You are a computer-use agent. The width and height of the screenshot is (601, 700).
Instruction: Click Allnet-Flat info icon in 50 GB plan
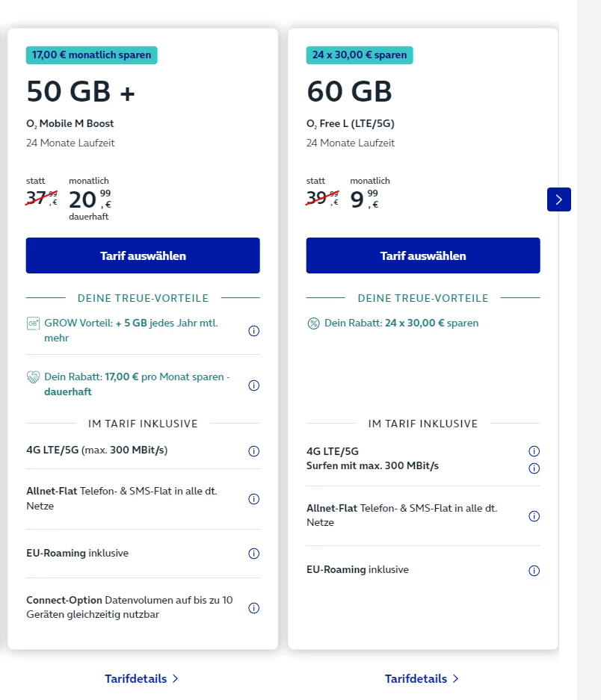[x=253, y=499]
